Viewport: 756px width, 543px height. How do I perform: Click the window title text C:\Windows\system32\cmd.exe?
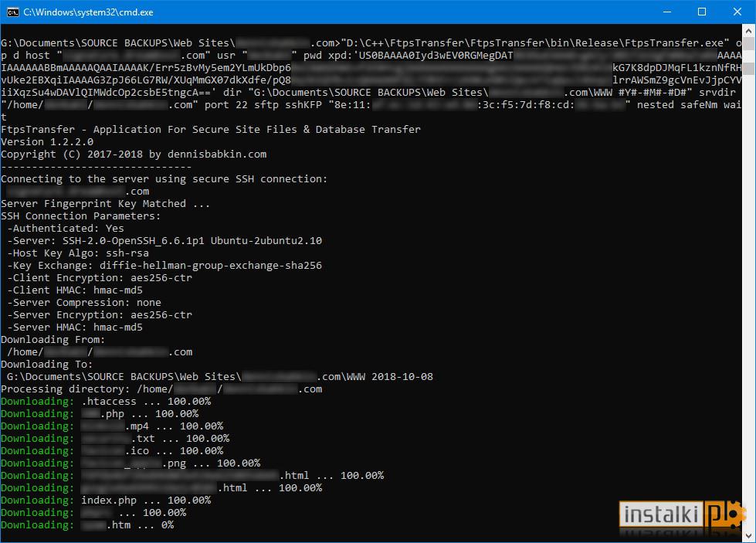pyautogui.click(x=88, y=12)
